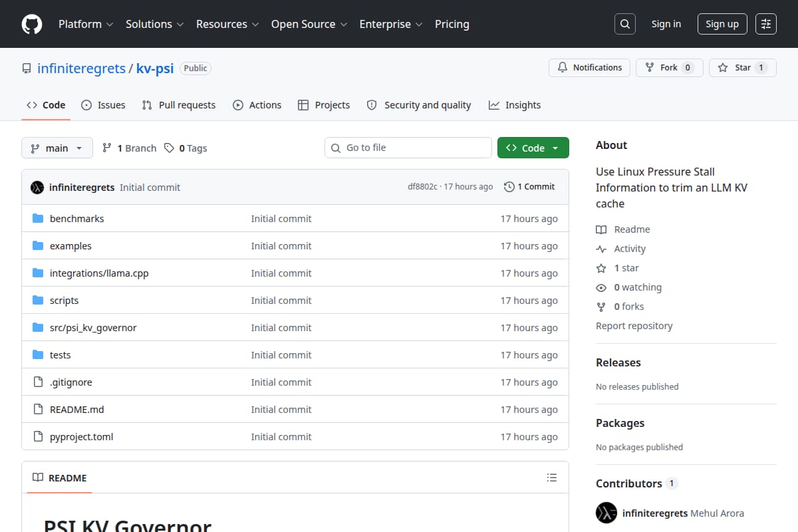Open commit hash df8802c

(423, 187)
